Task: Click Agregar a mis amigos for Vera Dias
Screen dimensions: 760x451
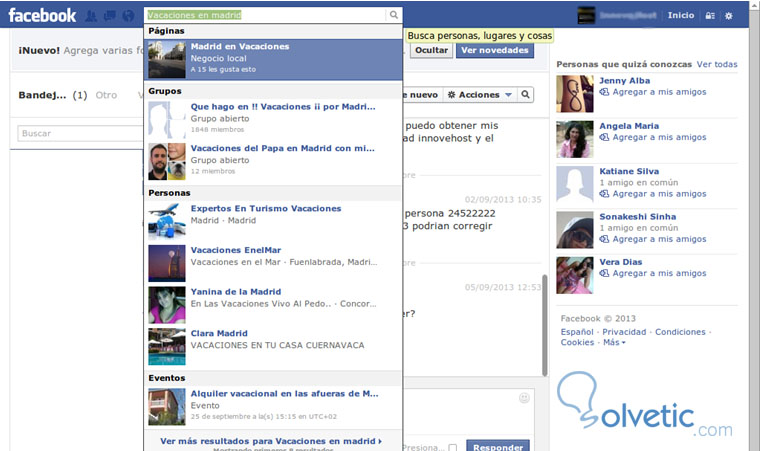Action: point(659,273)
